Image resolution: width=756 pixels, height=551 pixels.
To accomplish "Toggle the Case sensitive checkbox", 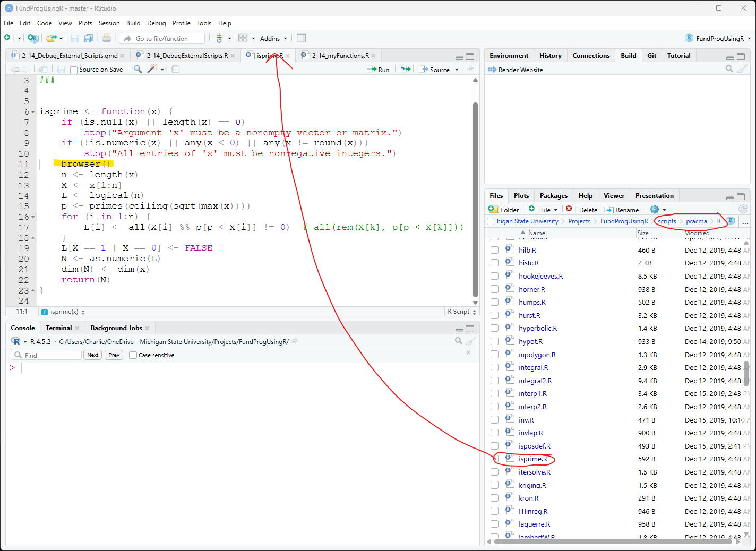I will pos(133,355).
